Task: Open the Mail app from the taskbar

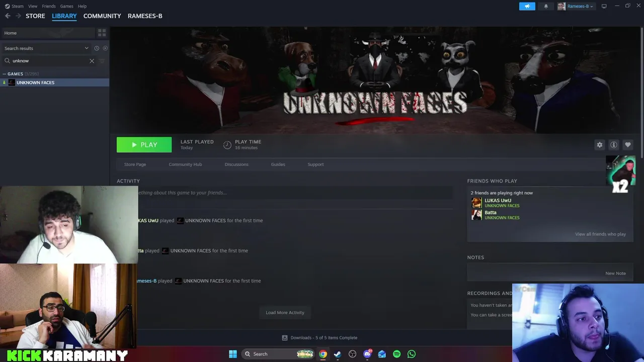Action: (x=382, y=354)
